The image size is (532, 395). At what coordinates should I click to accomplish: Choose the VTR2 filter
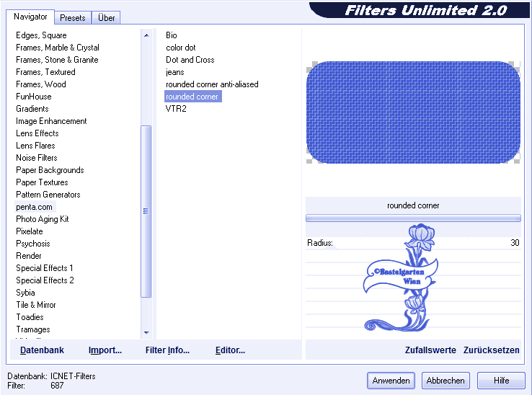click(176, 109)
